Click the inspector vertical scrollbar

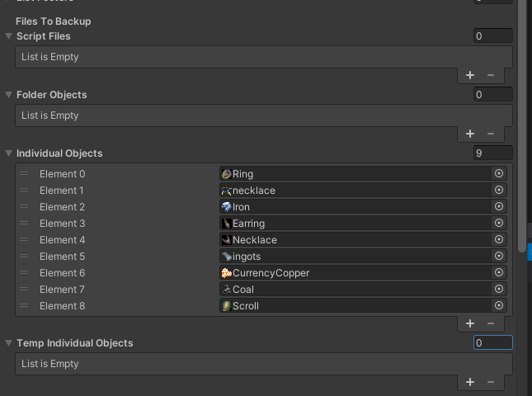click(521, 124)
